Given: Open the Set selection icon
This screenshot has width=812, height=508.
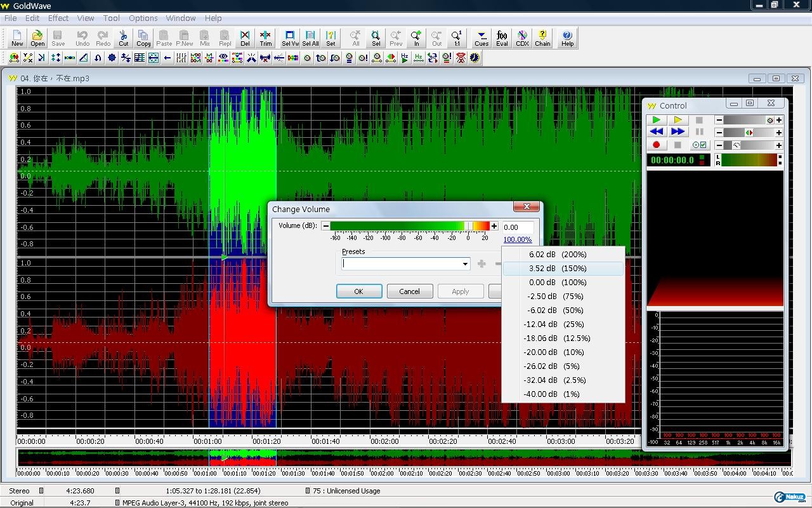Looking at the screenshot, I should point(331,38).
